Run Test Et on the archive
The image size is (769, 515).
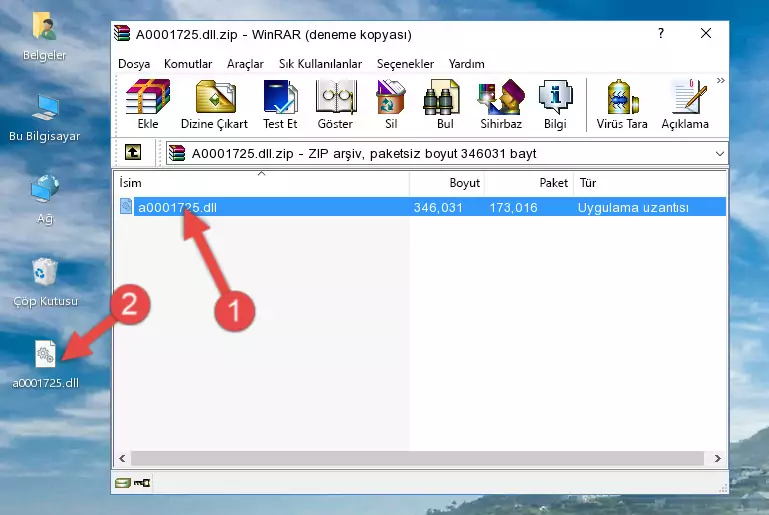click(x=280, y=104)
